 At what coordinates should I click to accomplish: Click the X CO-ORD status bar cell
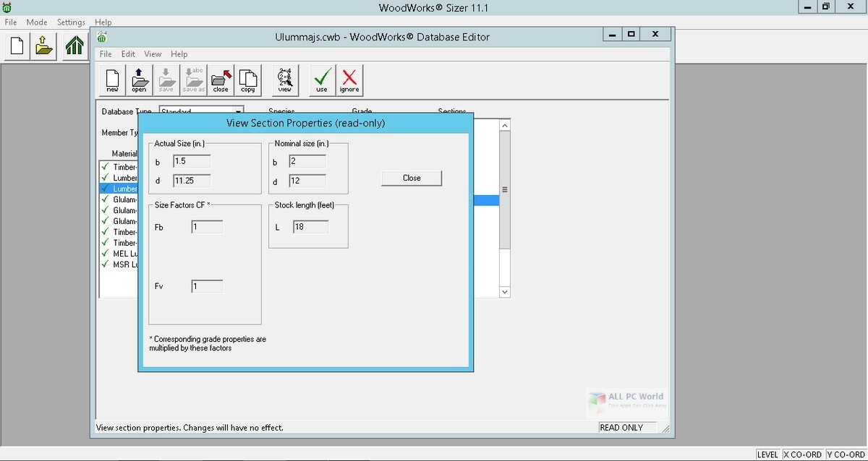pyautogui.click(x=803, y=454)
